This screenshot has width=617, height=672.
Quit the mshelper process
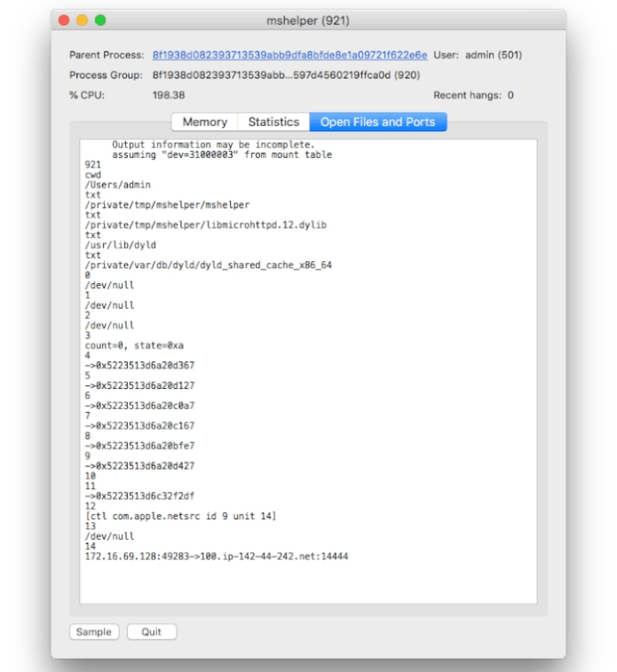click(x=151, y=632)
